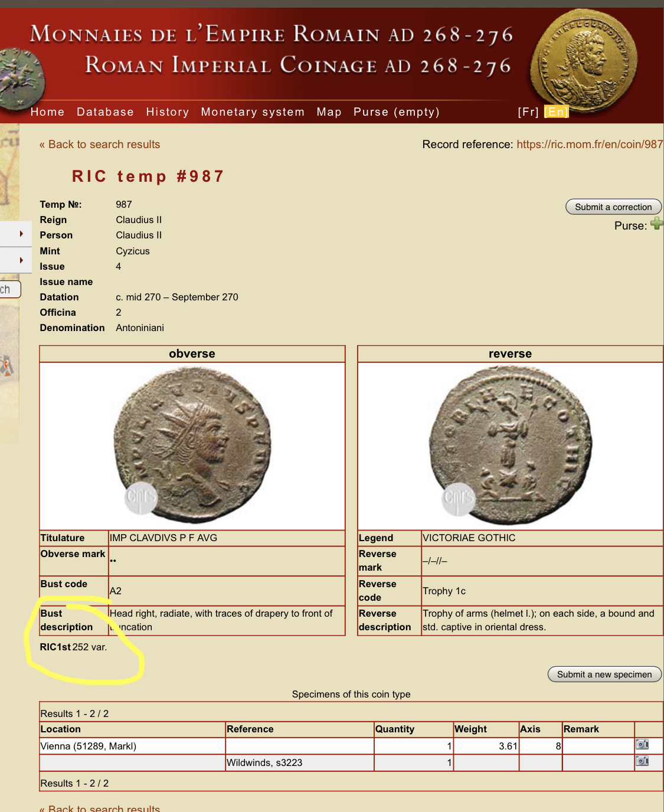Open photo for Wildwinds s3223 specimen
The height and width of the screenshot is (812, 664).
pyautogui.click(x=642, y=761)
